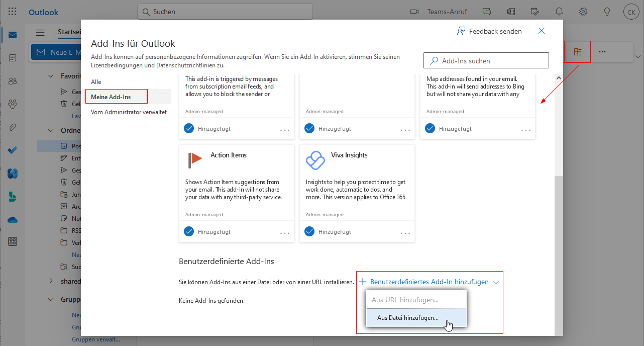This screenshot has height=346, width=644.
Task: Select 'Aus Datei hinzufügen...' menu entry
Action: (x=408, y=318)
